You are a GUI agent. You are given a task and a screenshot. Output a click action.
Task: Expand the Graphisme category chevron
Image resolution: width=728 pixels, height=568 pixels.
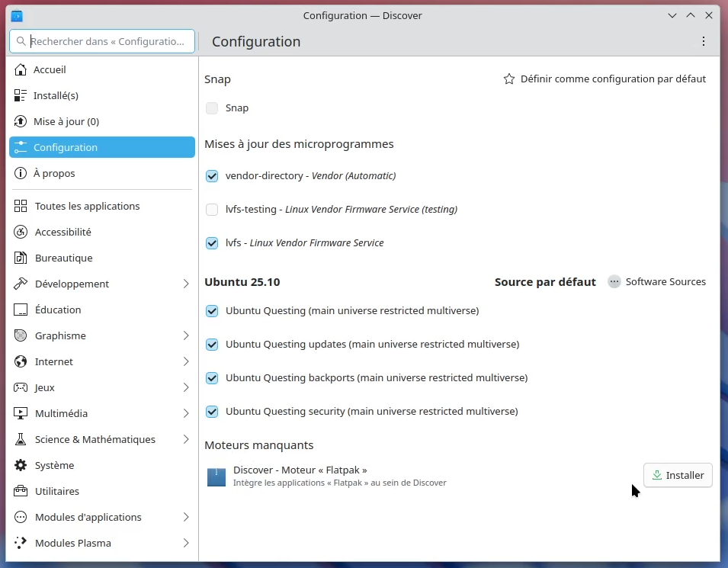(x=186, y=336)
